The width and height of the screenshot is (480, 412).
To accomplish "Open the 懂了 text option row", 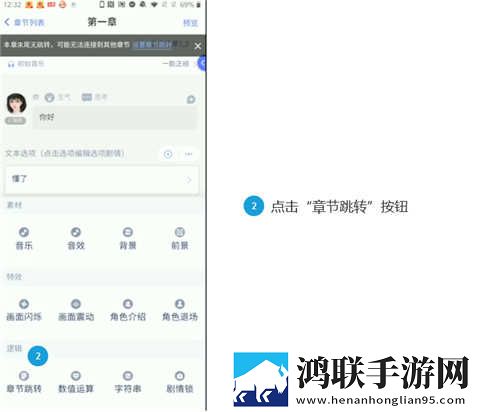I will [x=101, y=180].
